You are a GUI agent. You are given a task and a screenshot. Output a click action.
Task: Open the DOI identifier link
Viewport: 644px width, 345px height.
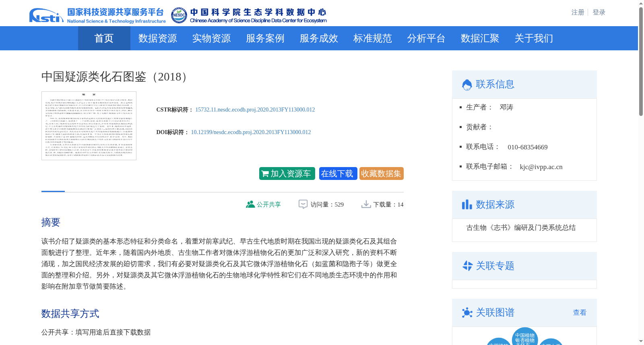[x=251, y=132]
